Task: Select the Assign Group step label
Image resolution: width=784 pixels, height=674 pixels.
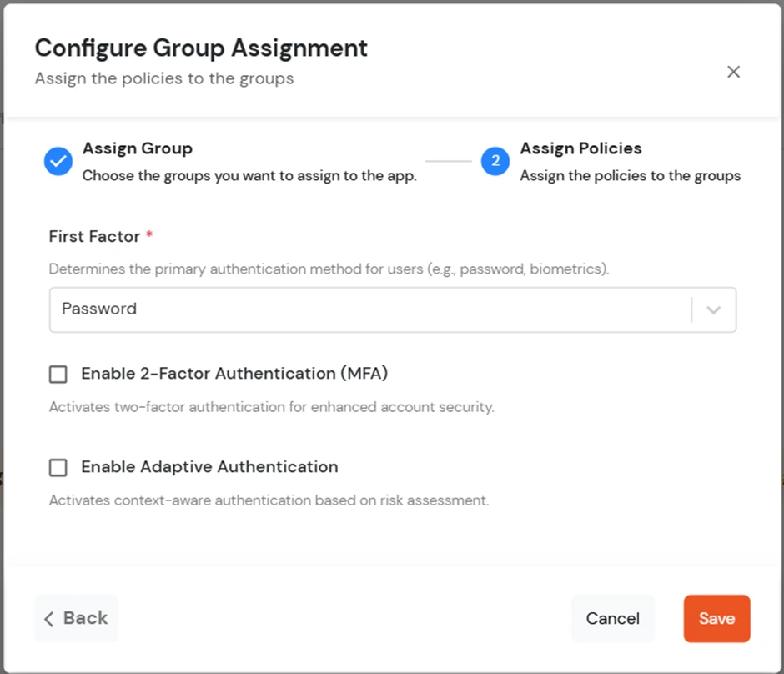Action: click(137, 148)
